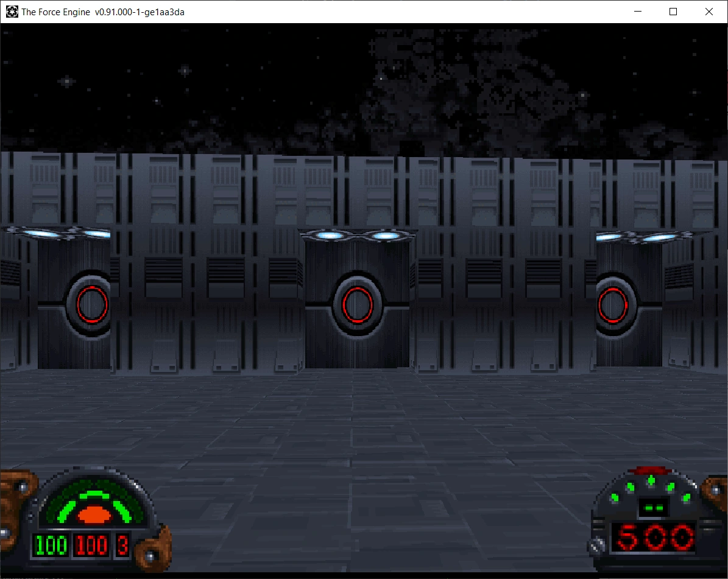
Task: Click the left door's red ring switch
Action: click(x=92, y=304)
